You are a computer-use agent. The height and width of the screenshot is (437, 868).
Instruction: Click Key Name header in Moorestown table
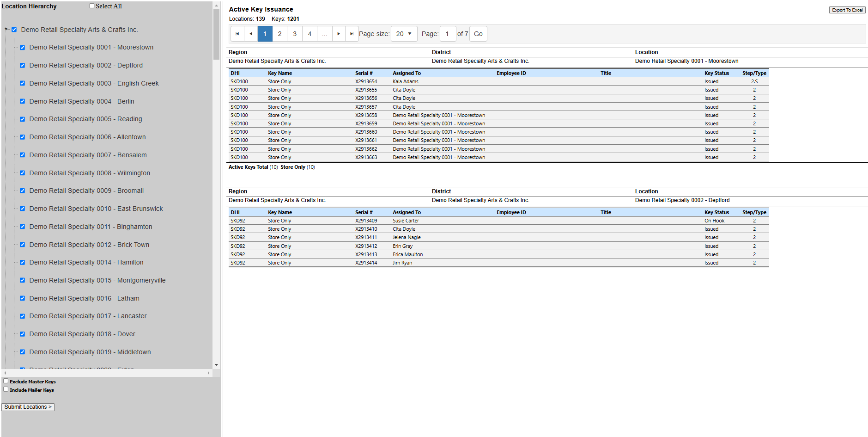(280, 73)
